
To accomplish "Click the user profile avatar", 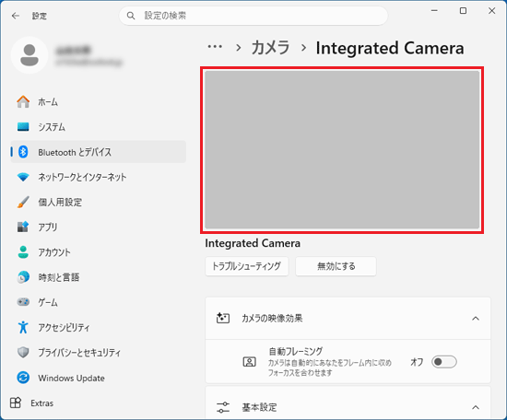I will pos(29,55).
